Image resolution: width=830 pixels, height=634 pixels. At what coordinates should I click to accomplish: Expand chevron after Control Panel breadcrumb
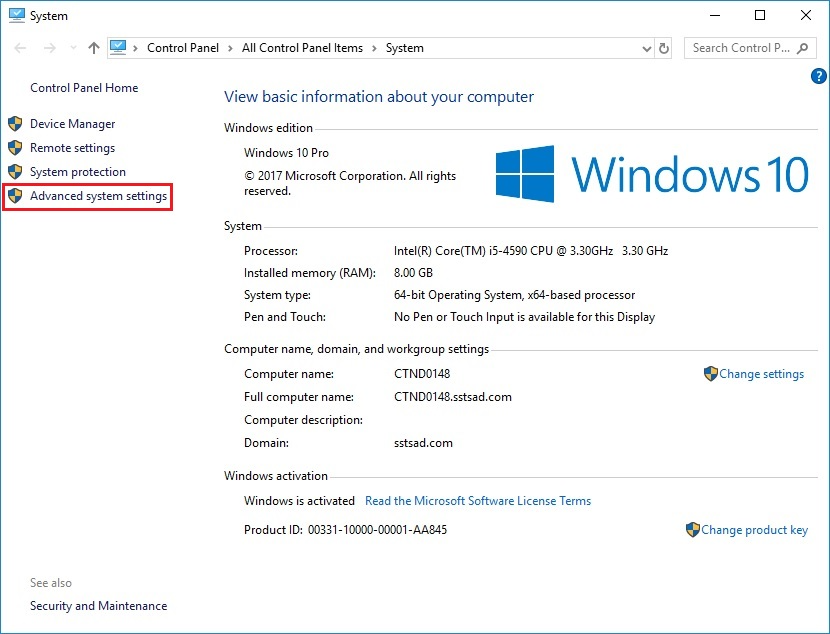point(230,49)
